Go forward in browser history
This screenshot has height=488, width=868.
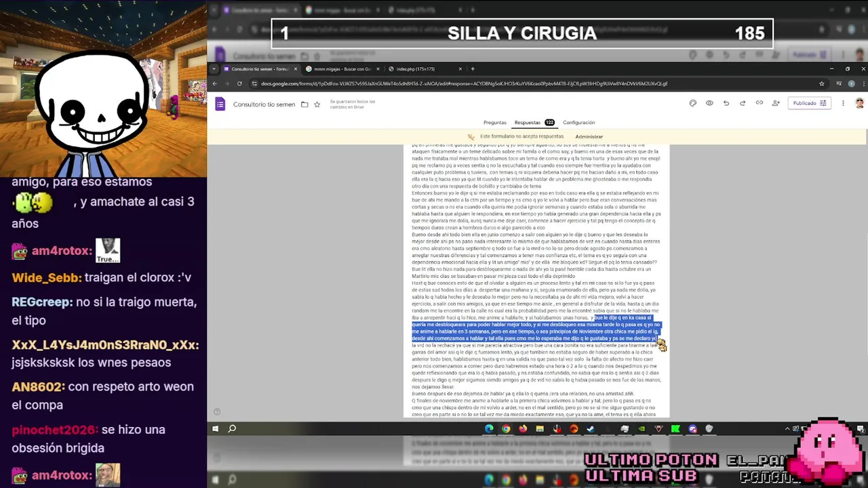[x=226, y=84]
